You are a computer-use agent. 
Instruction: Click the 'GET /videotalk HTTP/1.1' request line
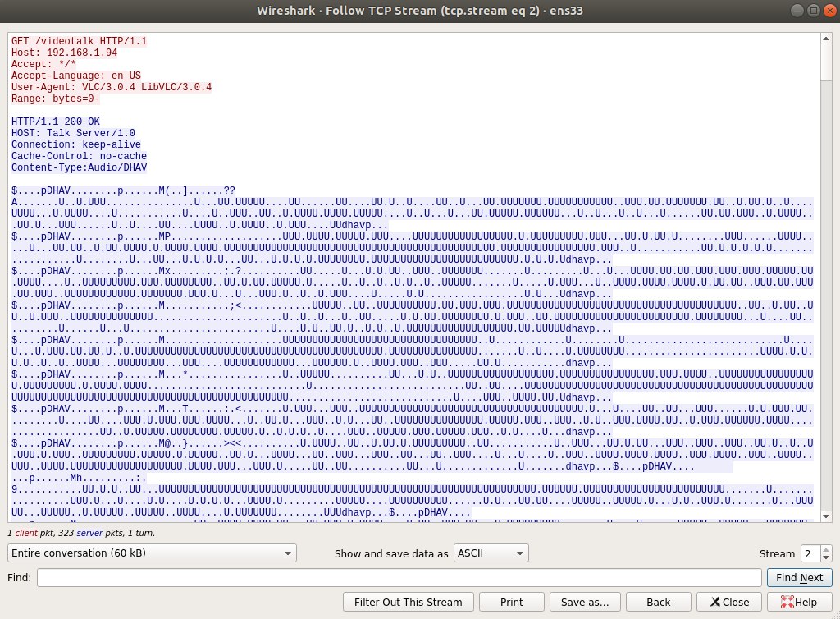[x=79, y=41]
